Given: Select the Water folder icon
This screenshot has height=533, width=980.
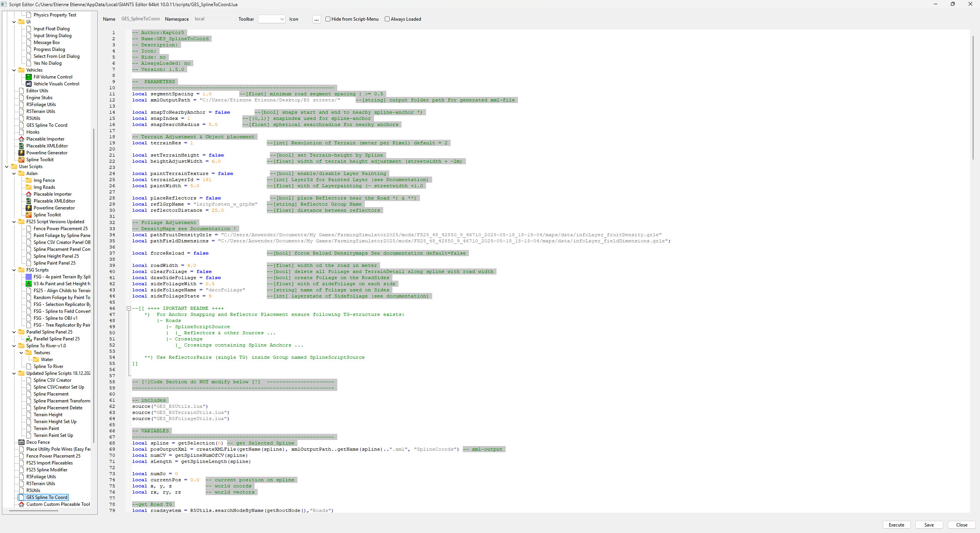Looking at the screenshot, I should pyautogui.click(x=36, y=360).
